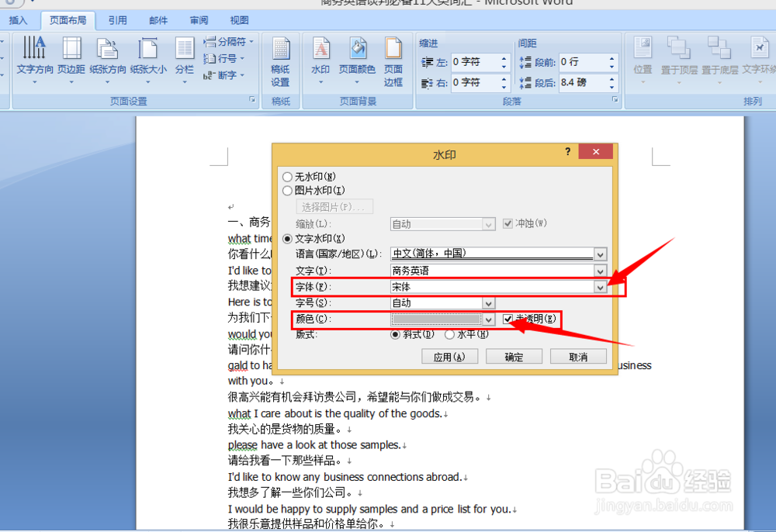The image size is (776, 532).
Task: Click the watermark text field 商务英语
Action: [492, 271]
